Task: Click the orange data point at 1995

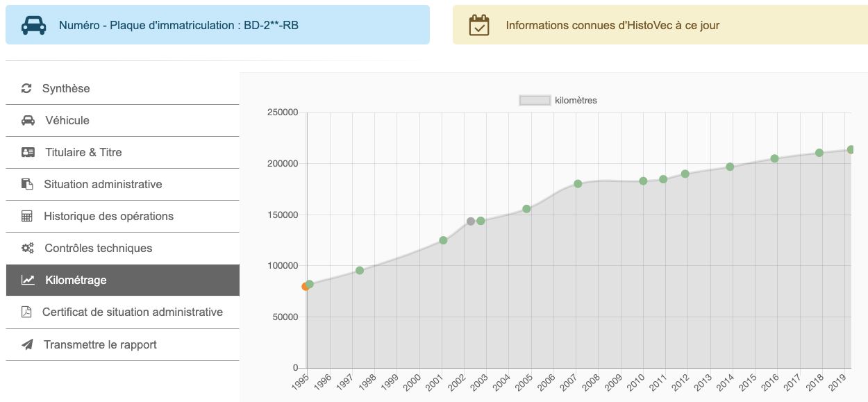Action: pos(305,287)
